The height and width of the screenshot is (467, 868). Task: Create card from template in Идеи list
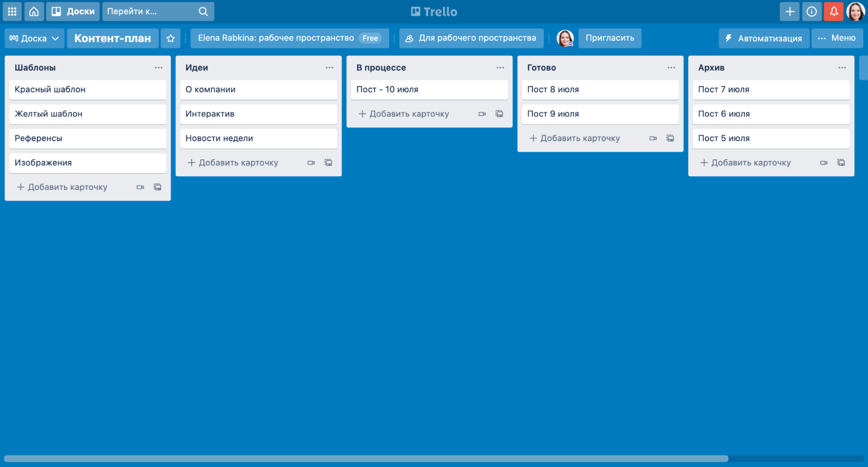[x=328, y=162]
